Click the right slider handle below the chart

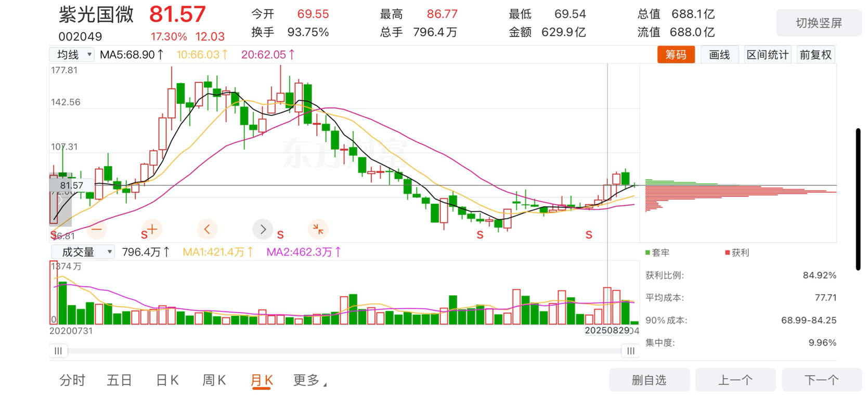pos(630,351)
